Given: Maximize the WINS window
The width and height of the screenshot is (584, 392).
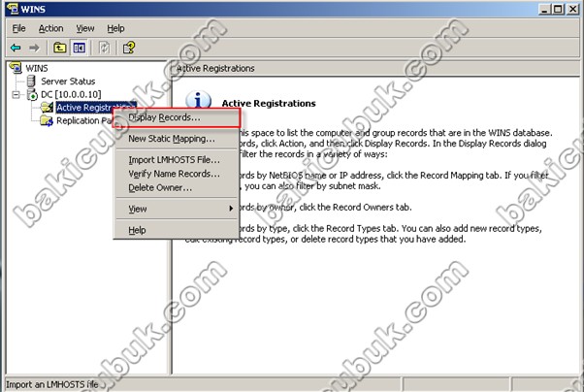Looking at the screenshot, I should point(558,9).
